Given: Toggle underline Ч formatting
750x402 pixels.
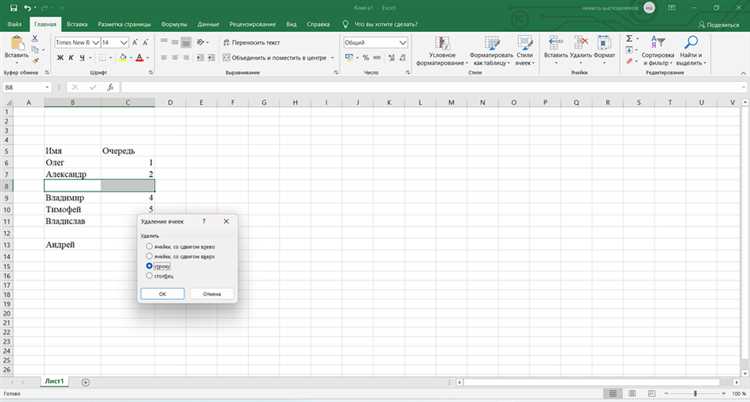Looking at the screenshot, I should click(82, 57).
